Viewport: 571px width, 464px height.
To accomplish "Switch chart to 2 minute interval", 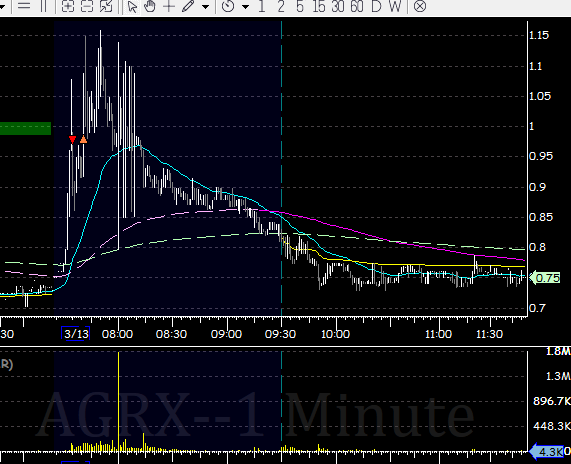I will tap(281, 7).
